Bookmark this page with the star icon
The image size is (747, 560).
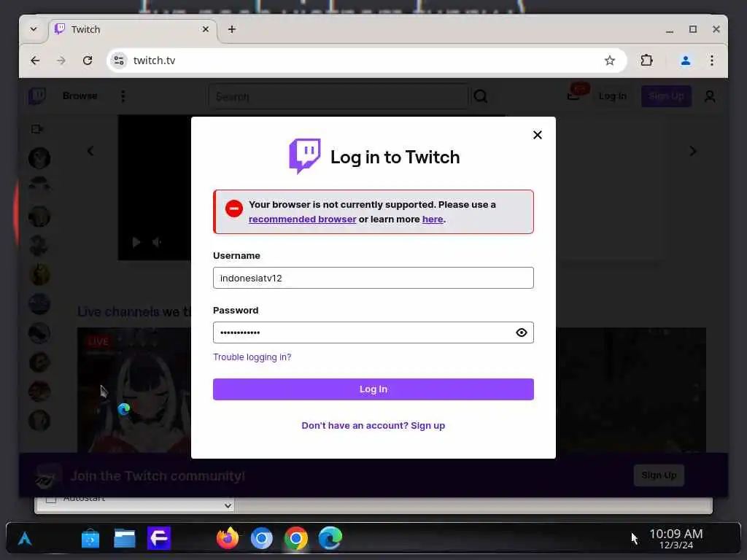point(609,61)
